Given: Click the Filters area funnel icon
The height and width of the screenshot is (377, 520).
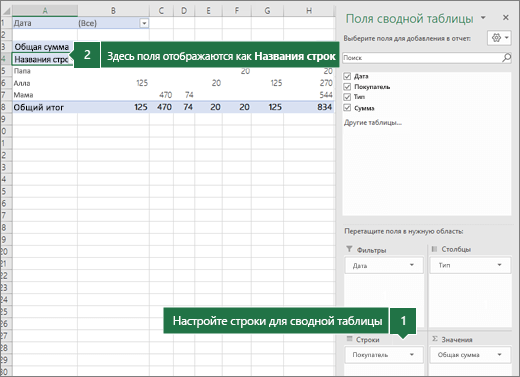Looking at the screenshot, I should click(x=349, y=249).
